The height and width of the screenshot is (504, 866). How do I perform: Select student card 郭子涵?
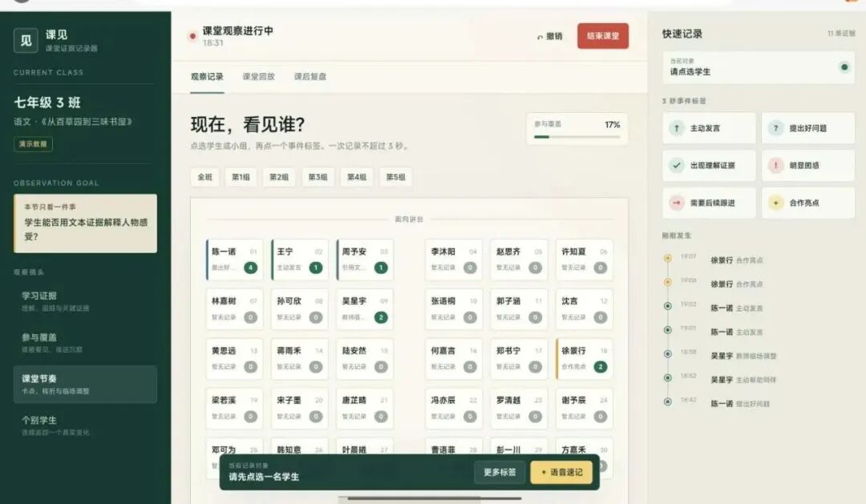[x=519, y=309]
